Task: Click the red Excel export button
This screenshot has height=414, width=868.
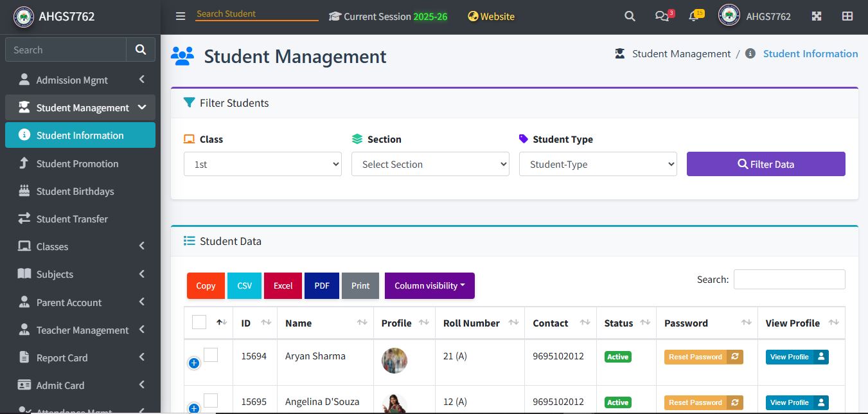Action: [x=283, y=285]
